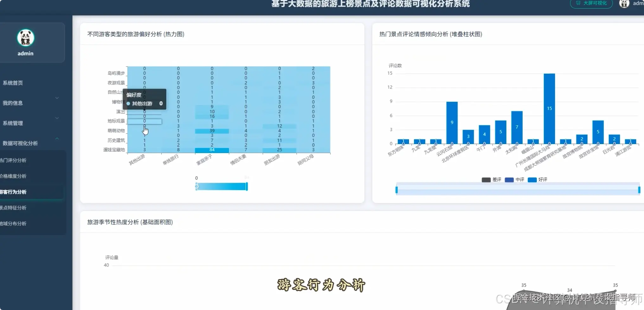Select 数据可视化分析 menu heading
Viewport: 644px width, 310px height.
coord(20,143)
